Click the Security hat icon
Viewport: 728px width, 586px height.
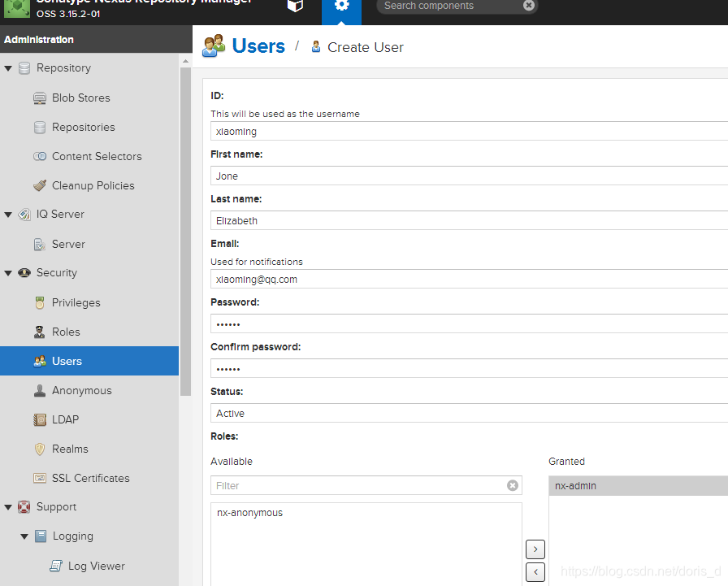24,273
